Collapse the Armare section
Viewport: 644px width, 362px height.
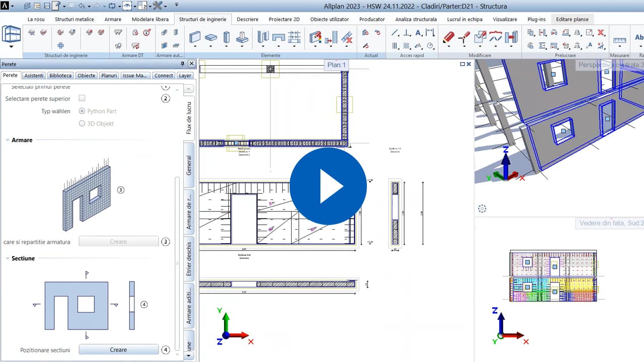click(8, 140)
